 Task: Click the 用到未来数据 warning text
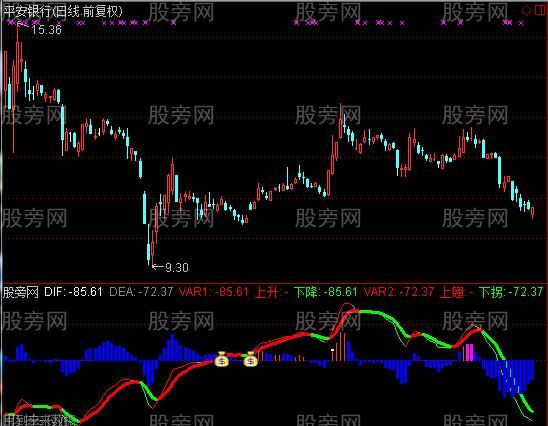coord(38,420)
